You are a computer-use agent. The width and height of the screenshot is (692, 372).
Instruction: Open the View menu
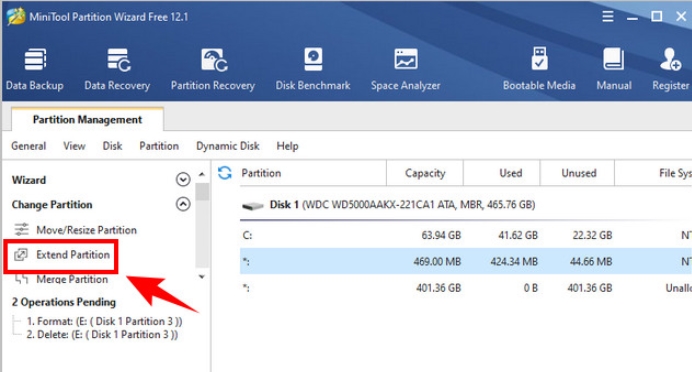(x=74, y=146)
